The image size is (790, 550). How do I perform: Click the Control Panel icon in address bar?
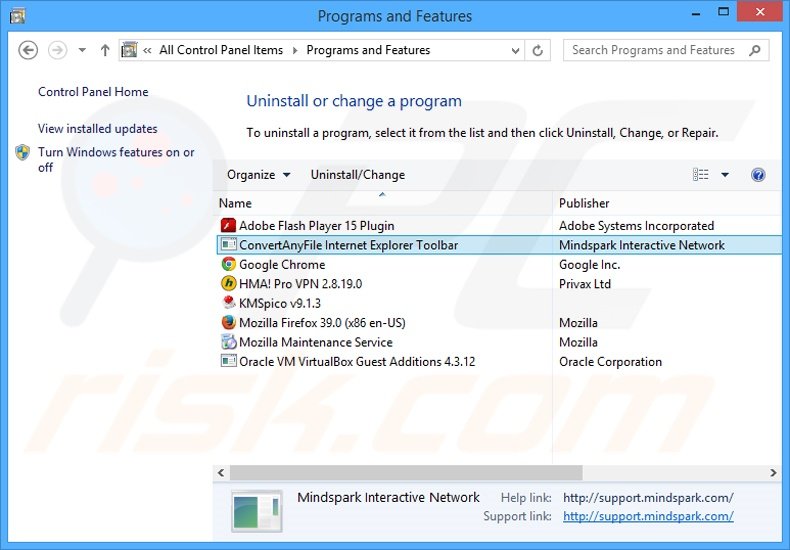[129, 50]
